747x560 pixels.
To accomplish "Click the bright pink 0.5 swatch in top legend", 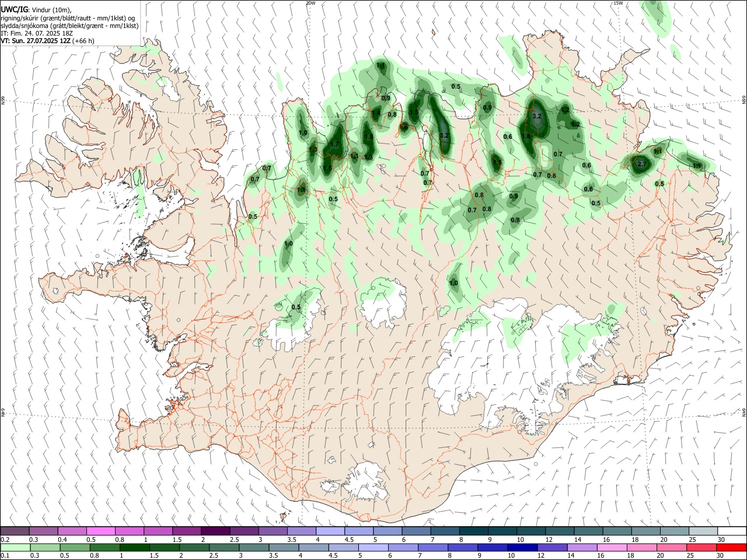I will click(100, 531).
